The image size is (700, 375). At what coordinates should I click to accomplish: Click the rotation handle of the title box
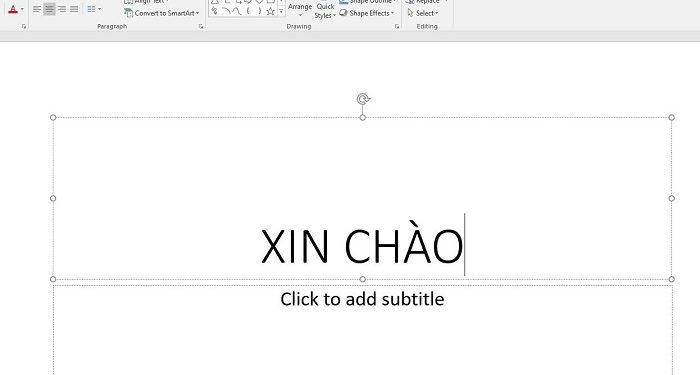(363, 99)
